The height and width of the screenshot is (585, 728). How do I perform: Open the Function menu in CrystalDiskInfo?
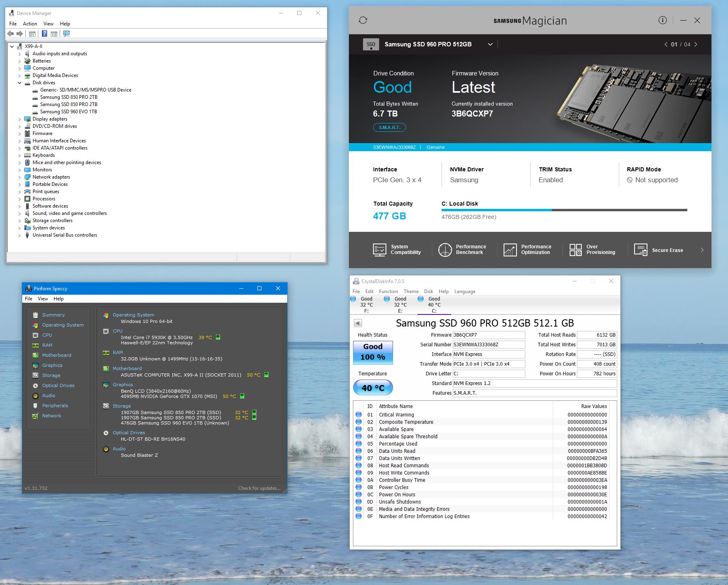(388, 291)
